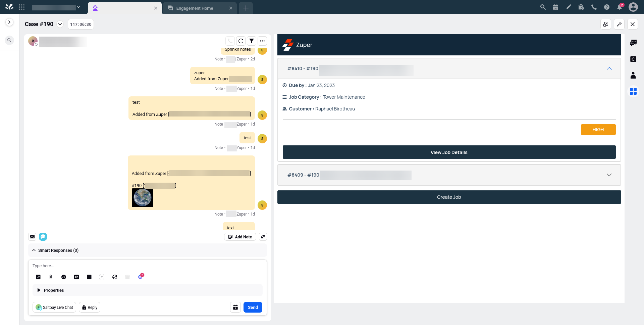
Task: Click the purple badge icon with 2
Action: click(x=141, y=276)
